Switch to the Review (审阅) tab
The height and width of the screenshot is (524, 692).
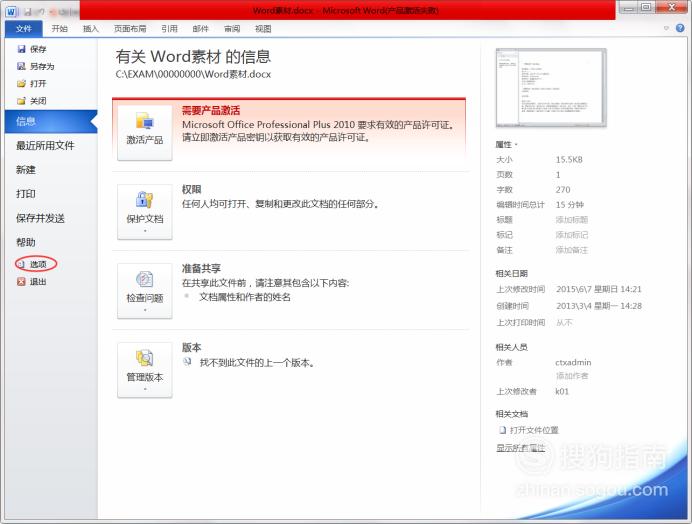point(232,29)
